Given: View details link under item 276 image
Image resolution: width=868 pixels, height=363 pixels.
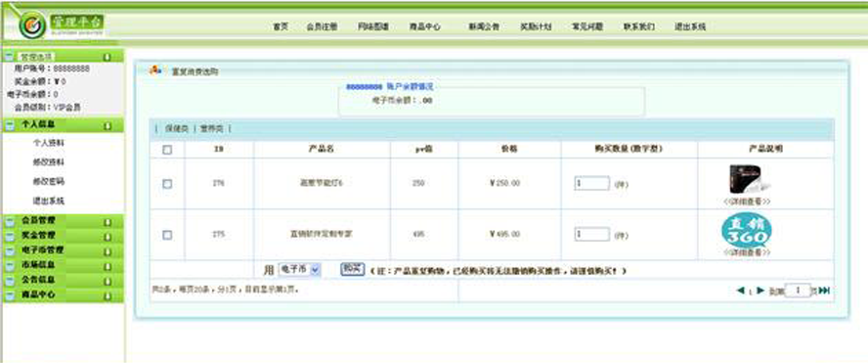Looking at the screenshot, I should tap(747, 202).
